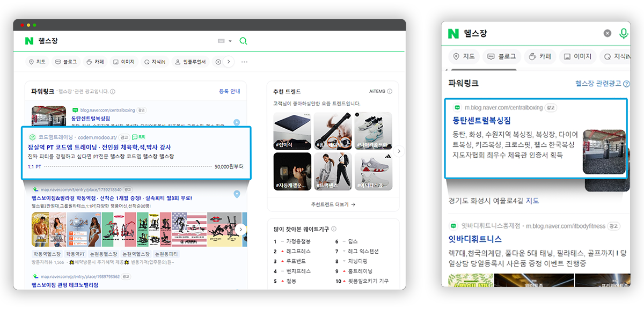The width and height of the screenshot is (644, 309).
Task: Select the 카페 tab in desktop window
Action: [x=96, y=62]
